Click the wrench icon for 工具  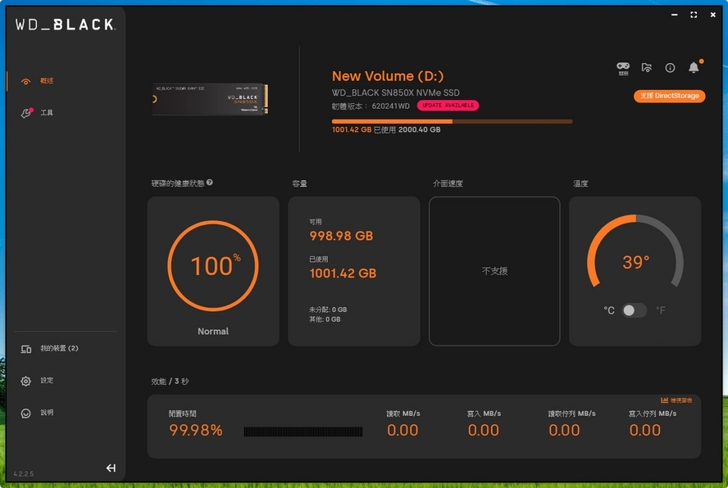click(x=26, y=113)
